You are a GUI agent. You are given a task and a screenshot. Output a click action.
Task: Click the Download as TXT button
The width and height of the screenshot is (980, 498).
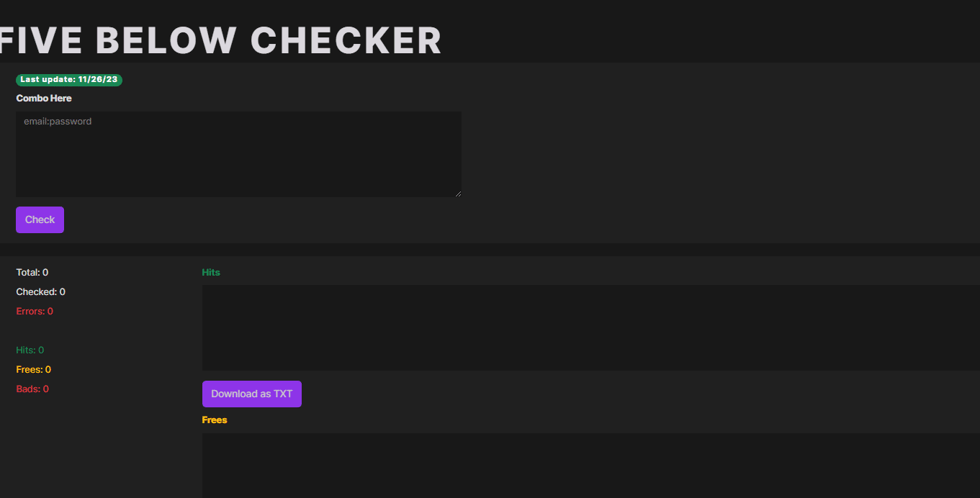[x=252, y=394]
